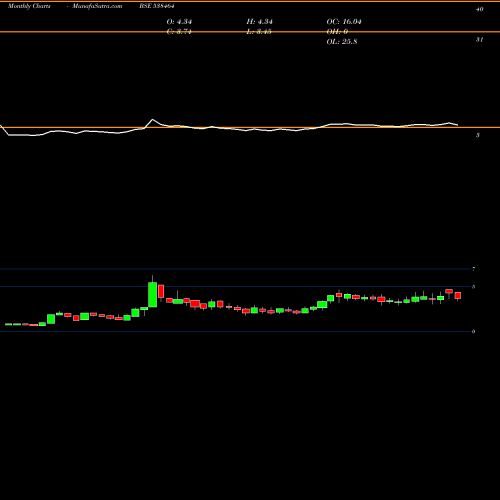Image resolution: width=500 pixels, height=500 pixels.
Task: Click the '31' axis label
Action: tap(479, 40)
